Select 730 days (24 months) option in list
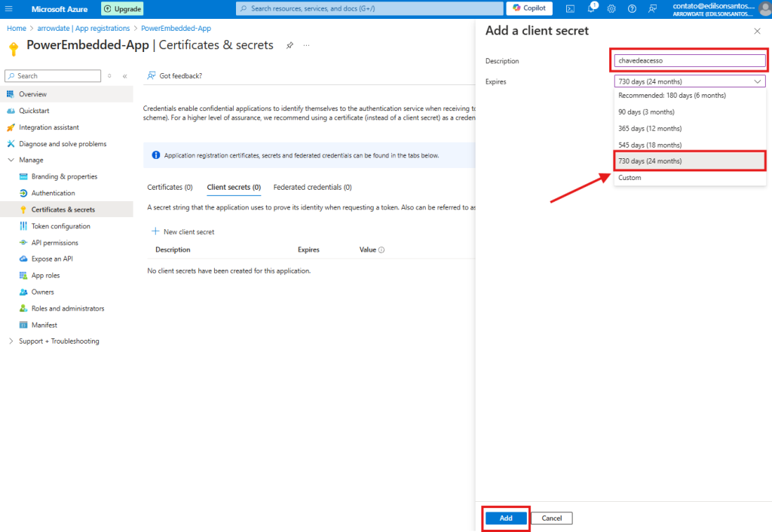The width and height of the screenshot is (772, 532). click(x=690, y=161)
